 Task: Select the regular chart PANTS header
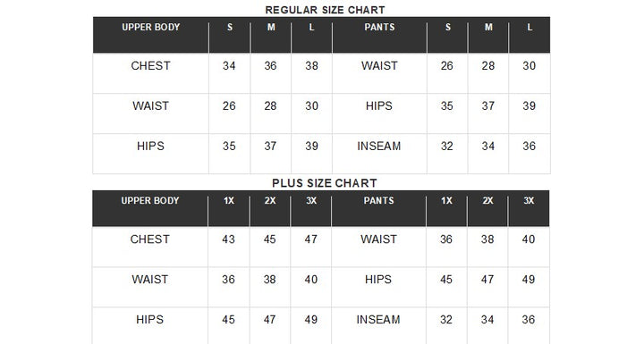pyautogui.click(x=379, y=27)
